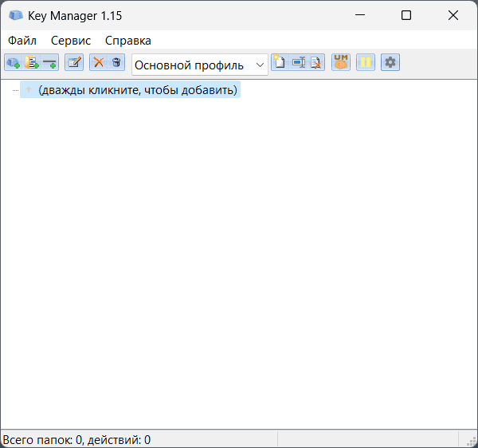Click the Key Manager title bar icon

pyautogui.click(x=16, y=15)
